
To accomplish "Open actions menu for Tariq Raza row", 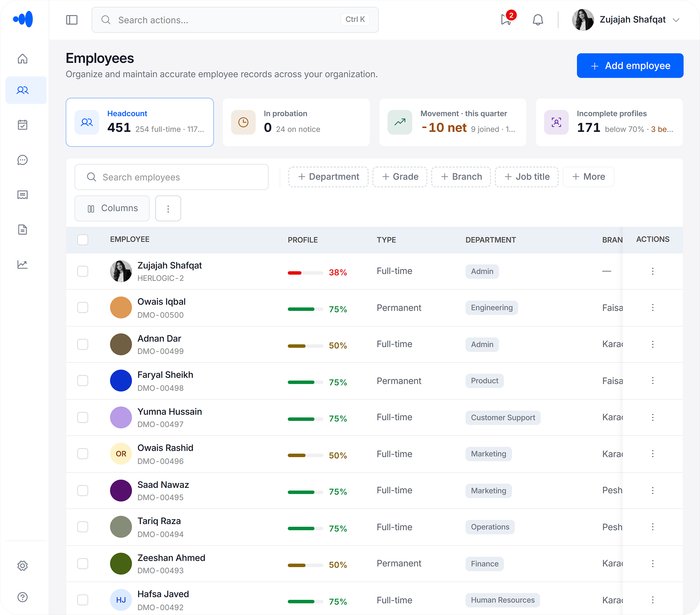I will [x=653, y=527].
